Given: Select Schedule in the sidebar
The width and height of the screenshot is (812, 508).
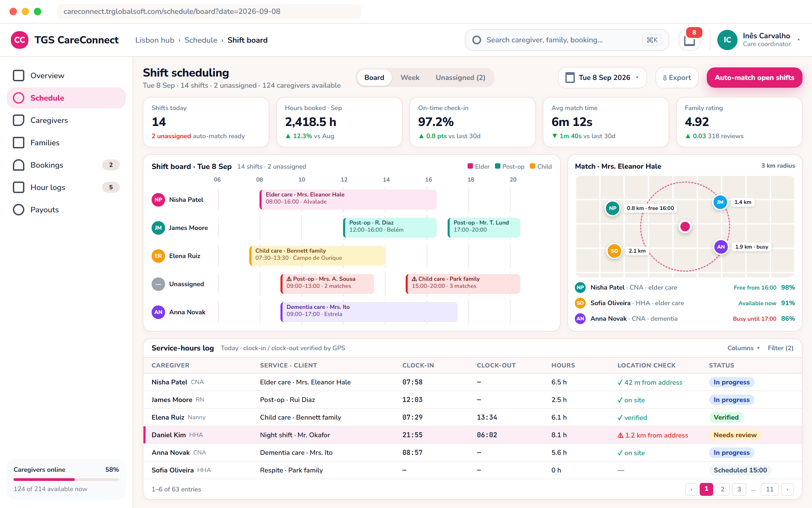Looking at the screenshot, I should [x=66, y=98].
